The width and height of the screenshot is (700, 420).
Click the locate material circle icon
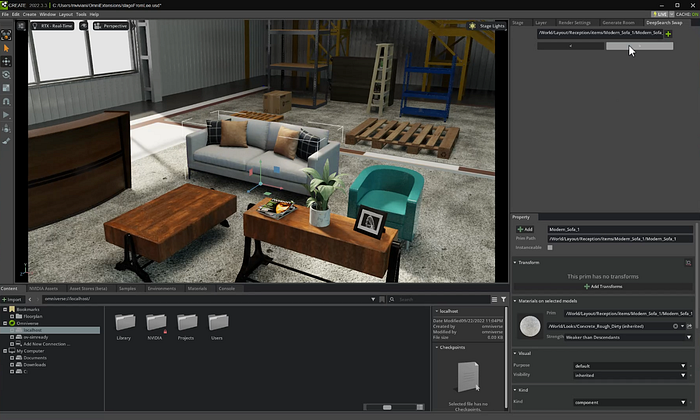tap(675, 326)
